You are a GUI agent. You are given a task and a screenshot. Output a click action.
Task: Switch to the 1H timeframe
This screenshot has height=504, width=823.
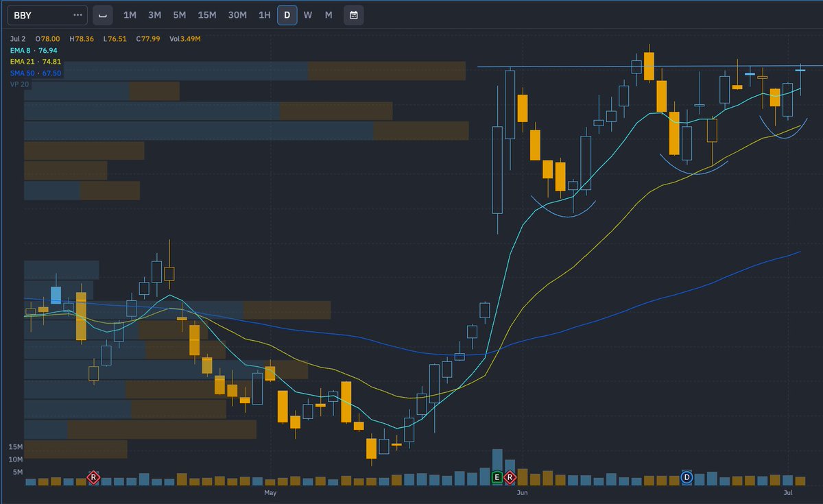click(x=265, y=15)
